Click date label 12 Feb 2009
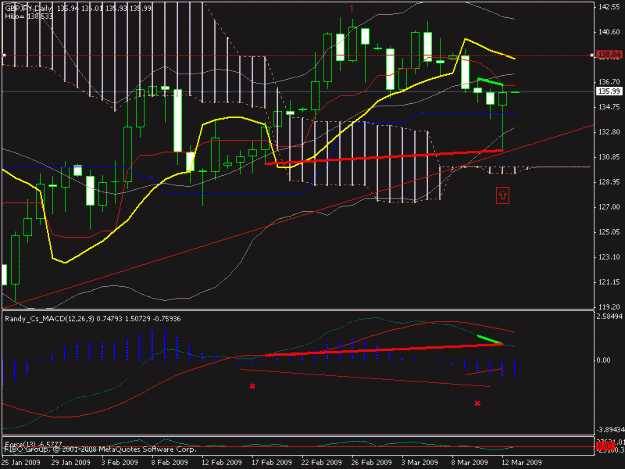The width and height of the screenshot is (625, 469). click(x=222, y=462)
